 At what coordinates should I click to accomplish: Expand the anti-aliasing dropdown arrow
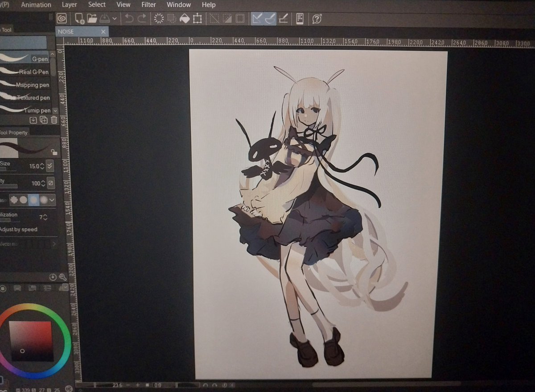(52, 200)
